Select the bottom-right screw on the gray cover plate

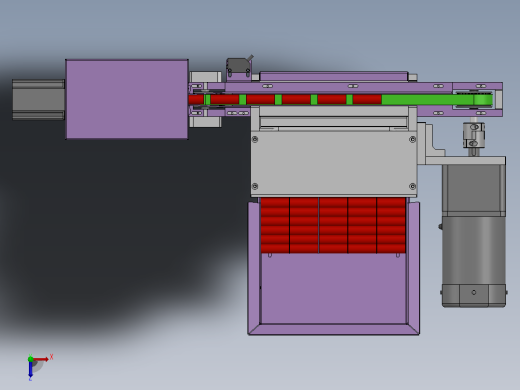pyautogui.click(x=412, y=186)
